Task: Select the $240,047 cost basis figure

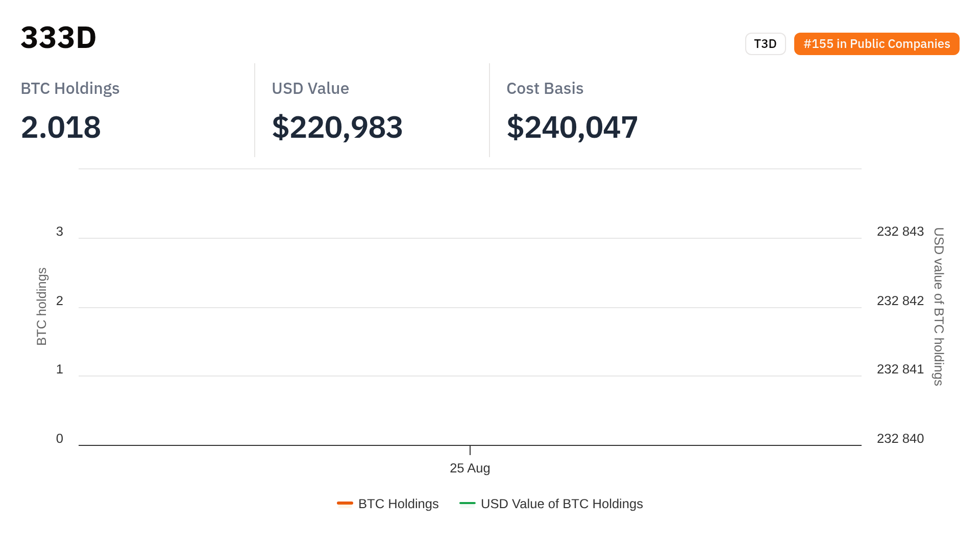Action: coord(572,127)
